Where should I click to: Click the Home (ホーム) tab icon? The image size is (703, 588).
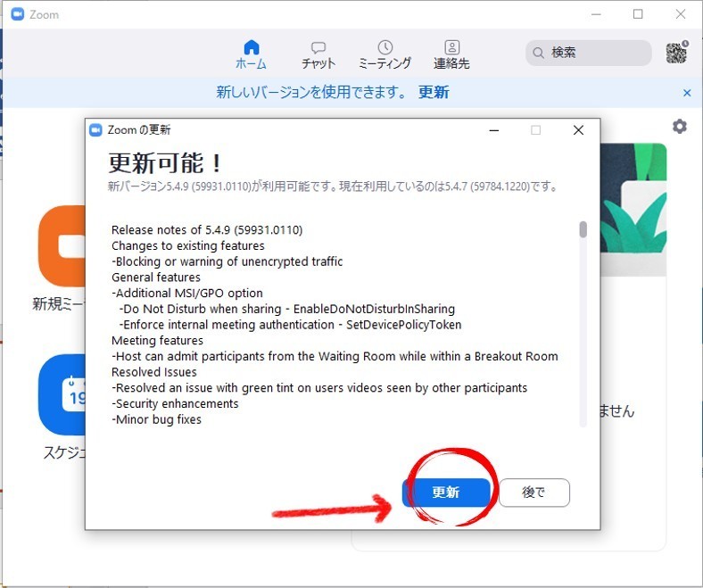pyautogui.click(x=251, y=47)
